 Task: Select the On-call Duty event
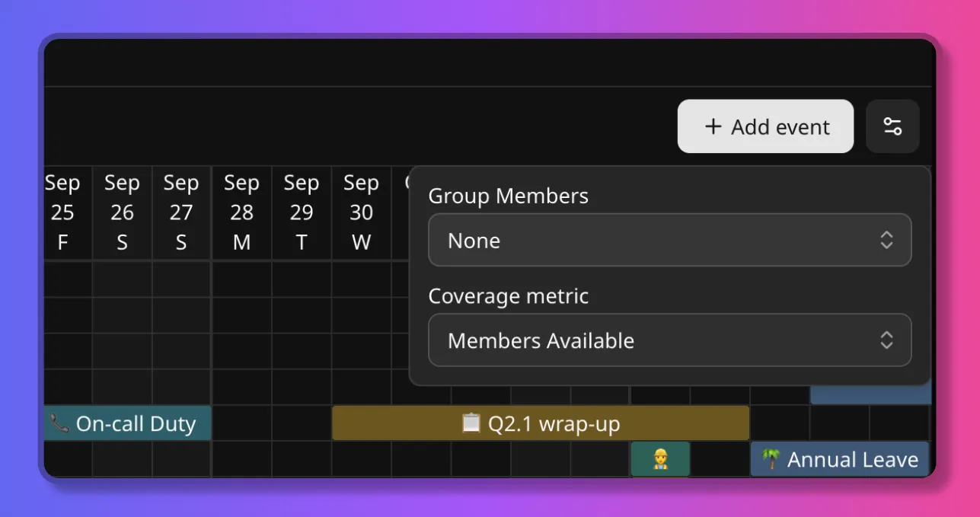pyautogui.click(x=127, y=423)
